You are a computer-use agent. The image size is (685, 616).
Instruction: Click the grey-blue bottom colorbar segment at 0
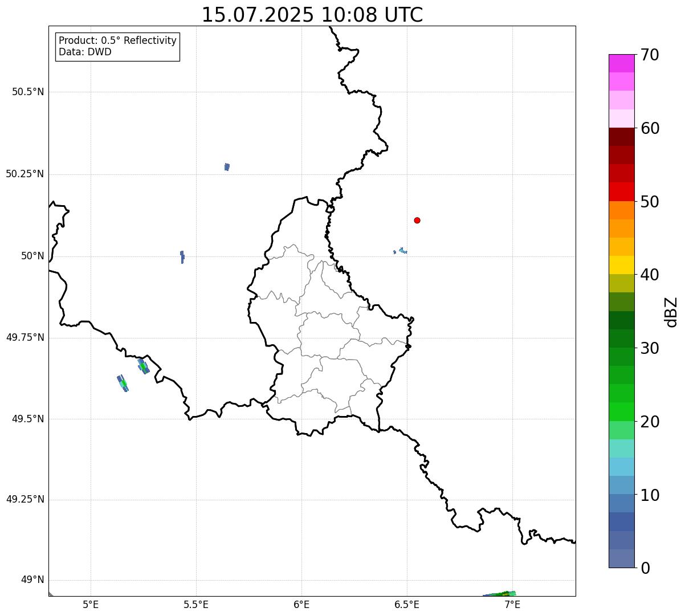tap(621, 558)
